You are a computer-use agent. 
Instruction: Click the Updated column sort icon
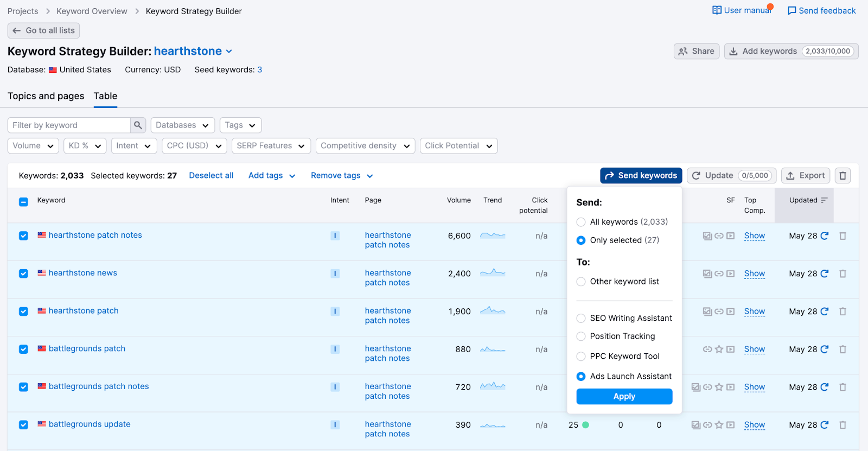824,200
